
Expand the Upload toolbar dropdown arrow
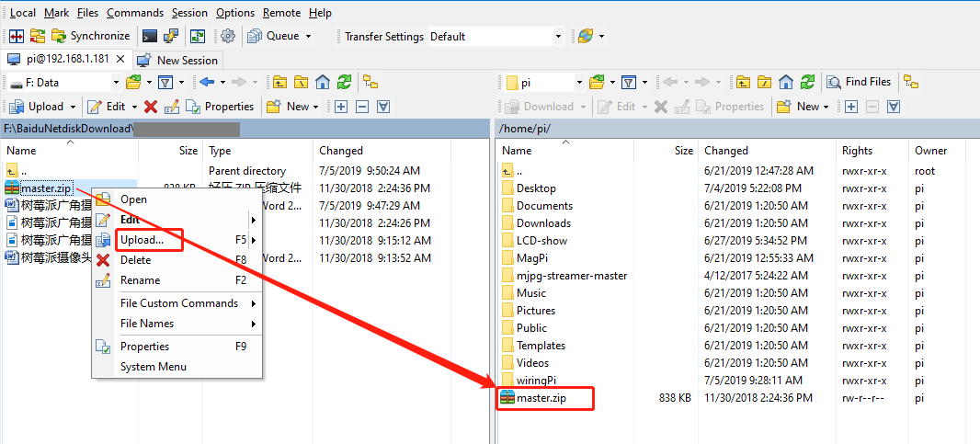tap(73, 107)
